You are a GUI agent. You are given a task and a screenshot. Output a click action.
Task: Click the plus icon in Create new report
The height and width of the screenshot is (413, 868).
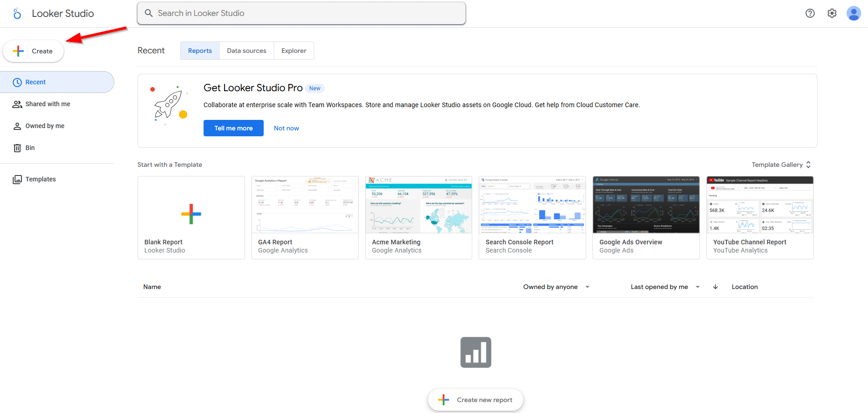click(443, 400)
